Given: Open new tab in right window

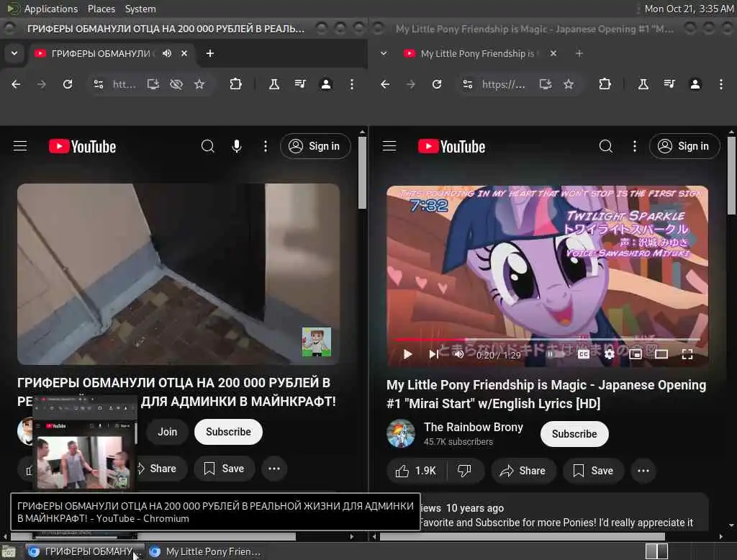Looking at the screenshot, I should point(579,53).
